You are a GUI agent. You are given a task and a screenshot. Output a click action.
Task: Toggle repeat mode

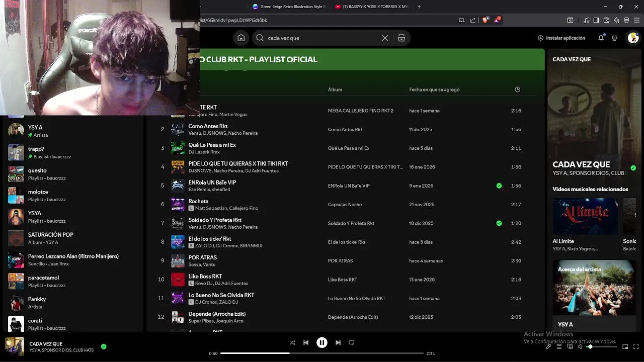[352, 342]
